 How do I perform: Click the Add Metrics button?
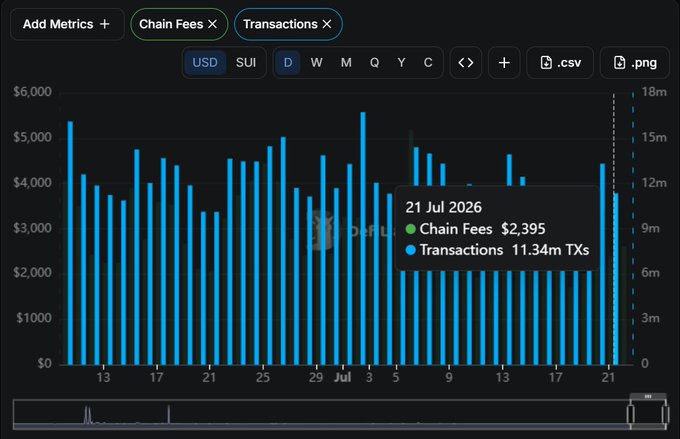(x=67, y=24)
